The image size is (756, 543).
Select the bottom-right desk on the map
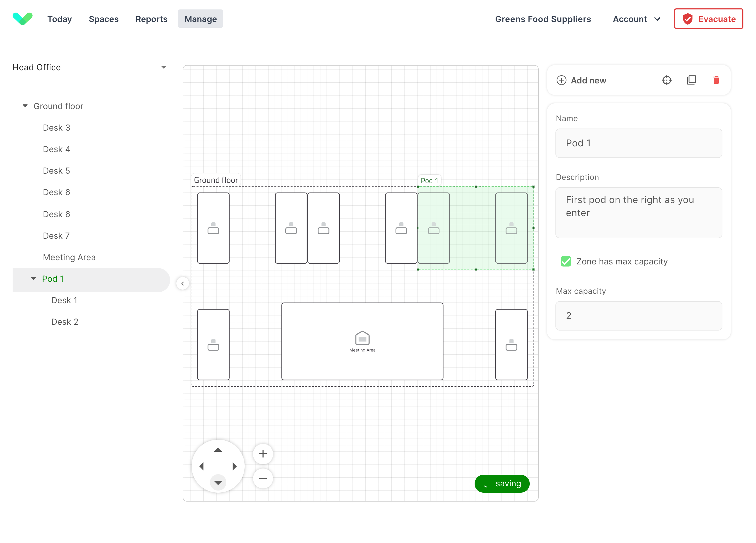click(511, 345)
